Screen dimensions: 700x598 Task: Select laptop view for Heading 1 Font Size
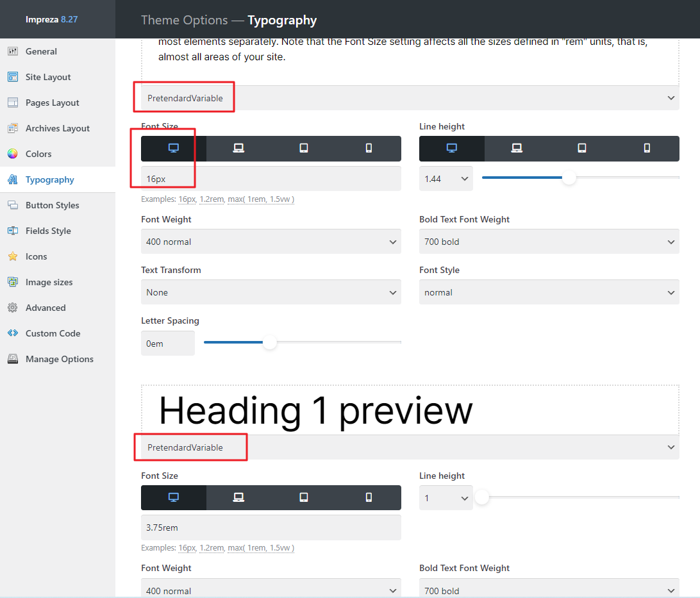coord(239,497)
